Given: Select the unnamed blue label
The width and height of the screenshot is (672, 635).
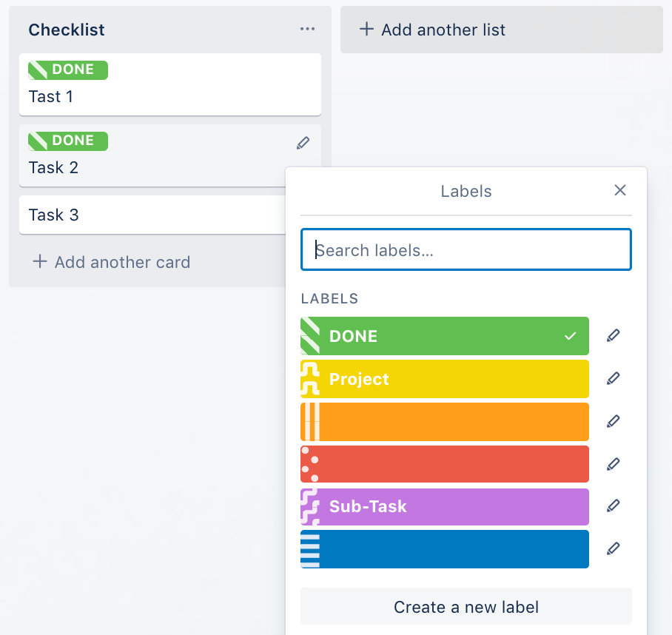Looking at the screenshot, I should [444, 549].
